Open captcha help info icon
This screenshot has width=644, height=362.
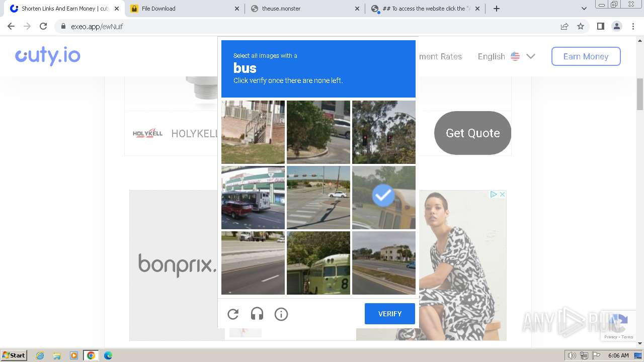tap(281, 314)
